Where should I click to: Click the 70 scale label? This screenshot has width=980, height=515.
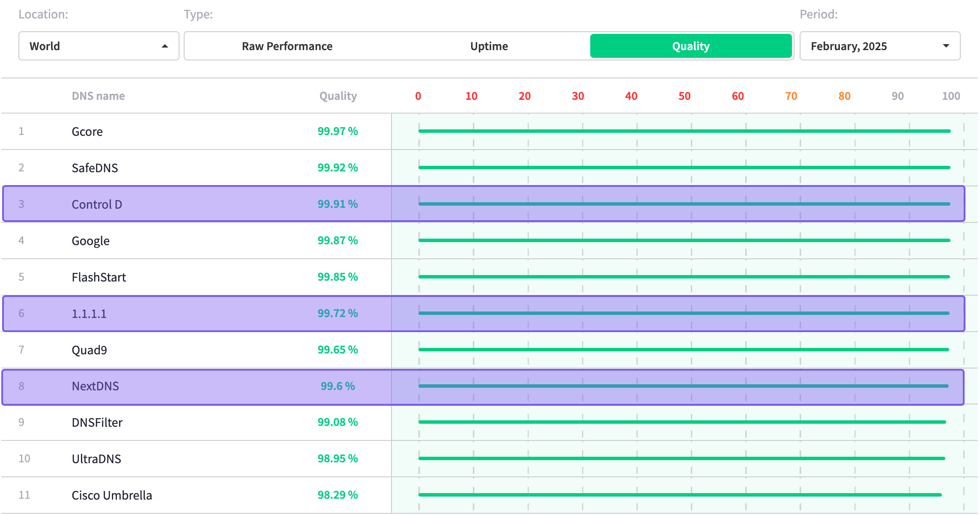(x=791, y=96)
